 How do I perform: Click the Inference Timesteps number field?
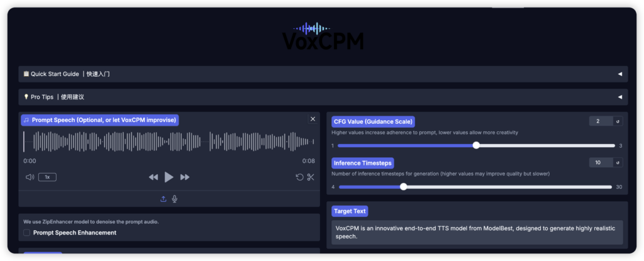point(601,162)
